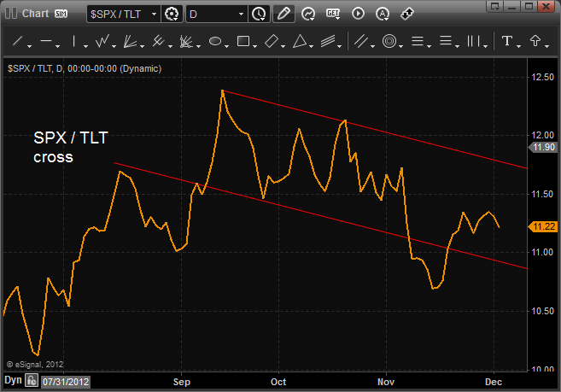Select the vertical line tool
This screenshot has width=561, height=392.
coord(73,41)
